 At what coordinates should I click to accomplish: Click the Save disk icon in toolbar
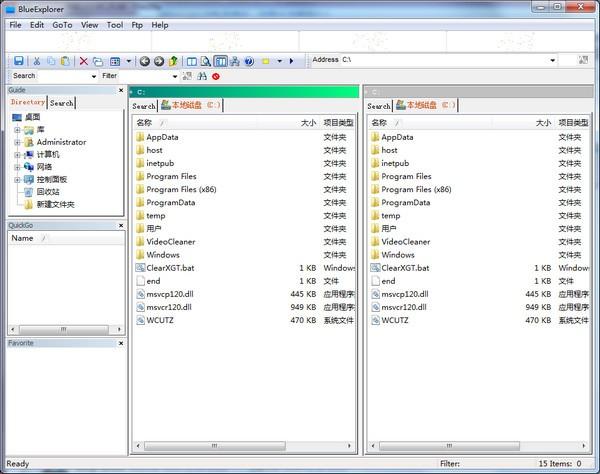(18, 61)
